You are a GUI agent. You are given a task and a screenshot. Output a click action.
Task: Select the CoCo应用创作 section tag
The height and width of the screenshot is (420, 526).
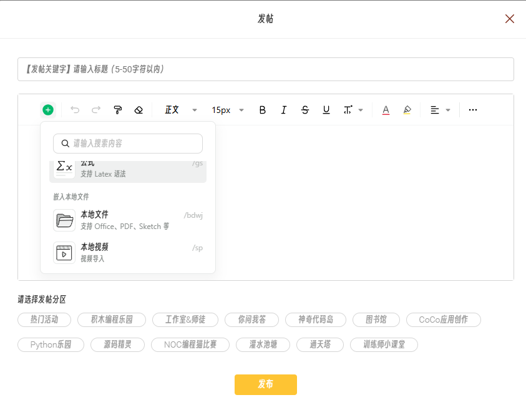(x=444, y=320)
